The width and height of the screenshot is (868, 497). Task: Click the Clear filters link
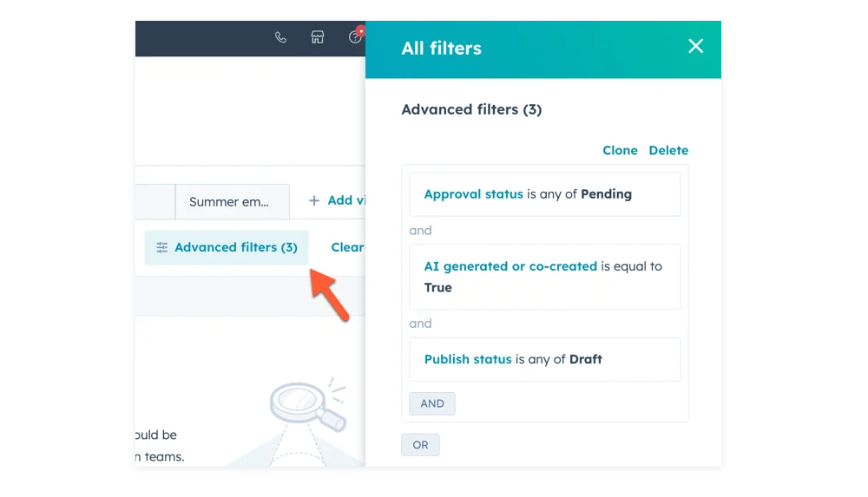tap(347, 247)
